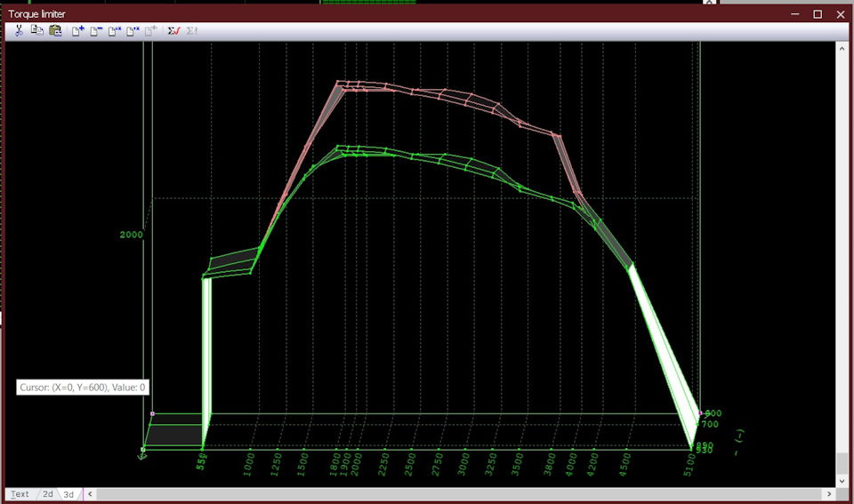Screen dimensions: 854x504
Task: Click the second document multiply icon
Action: (x=133, y=31)
